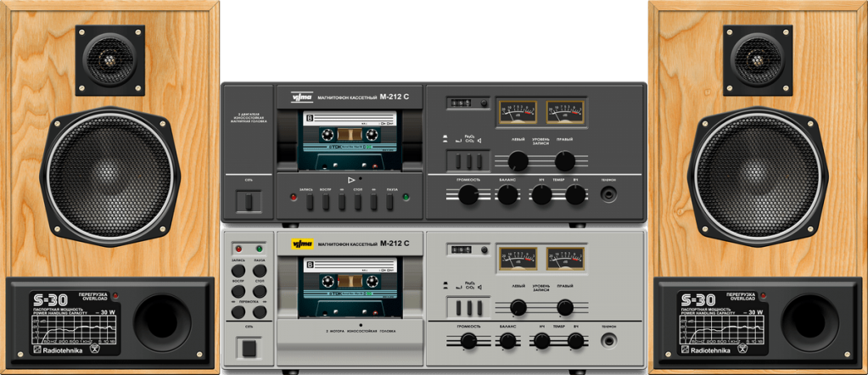Click the red LED on the silver deck
The height and width of the screenshot is (375, 868).
tap(238, 249)
